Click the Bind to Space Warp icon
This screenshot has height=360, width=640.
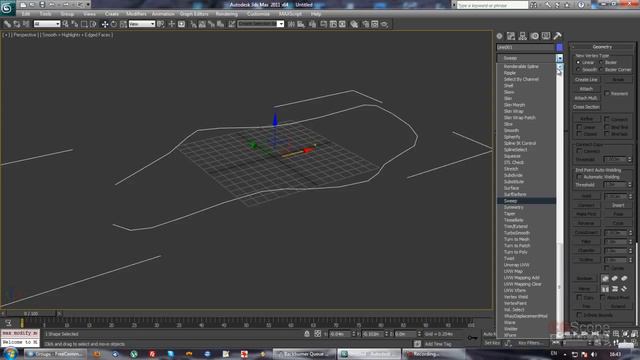(x=26, y=24)
